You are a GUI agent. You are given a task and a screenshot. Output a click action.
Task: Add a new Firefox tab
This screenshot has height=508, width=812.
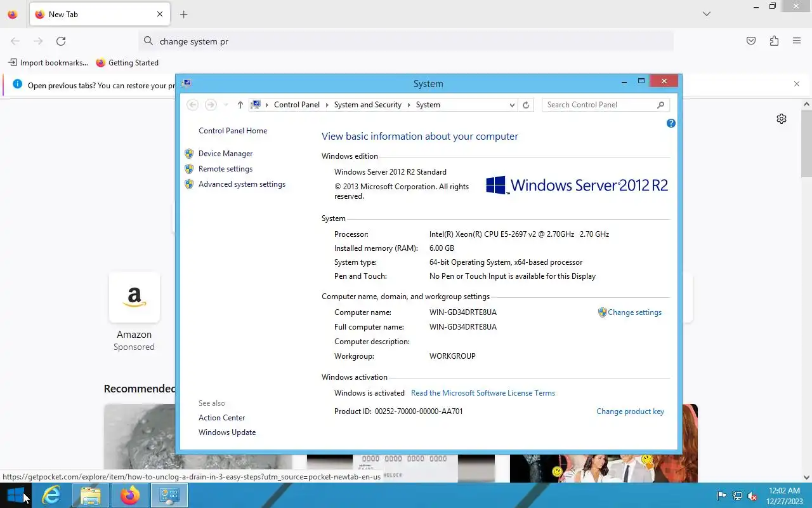click(183, 14)
